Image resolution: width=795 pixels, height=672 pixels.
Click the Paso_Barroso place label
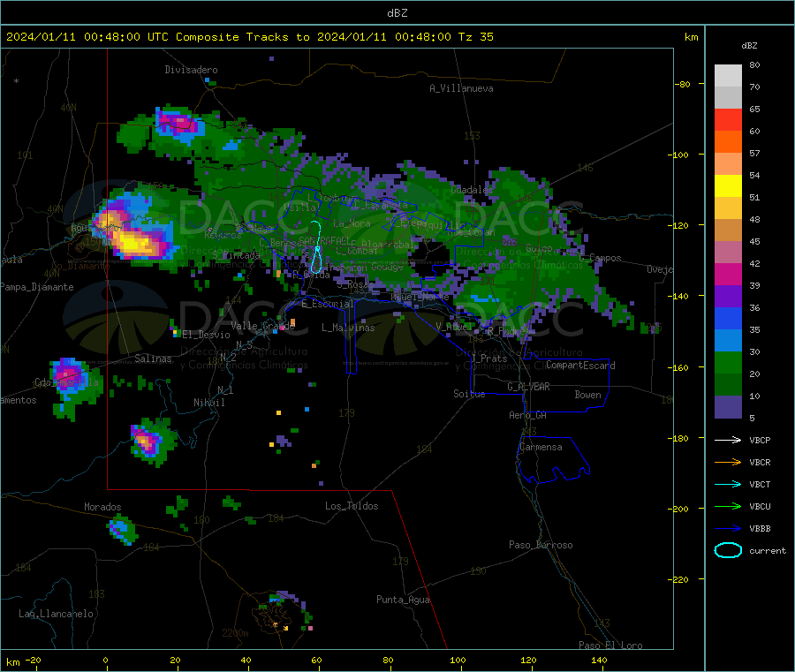pos(541,545)
